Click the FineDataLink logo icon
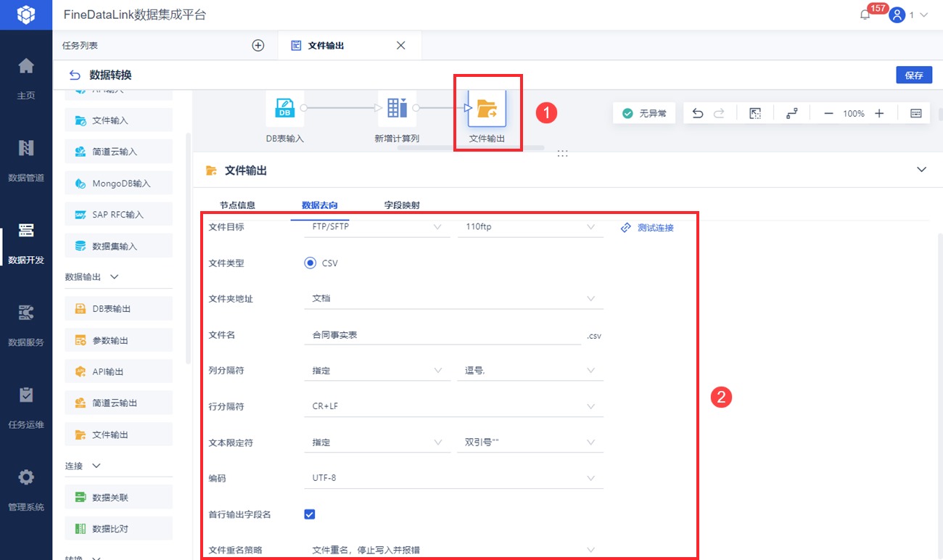The width and height of the screenshot is (943, 560). [26, 15]
